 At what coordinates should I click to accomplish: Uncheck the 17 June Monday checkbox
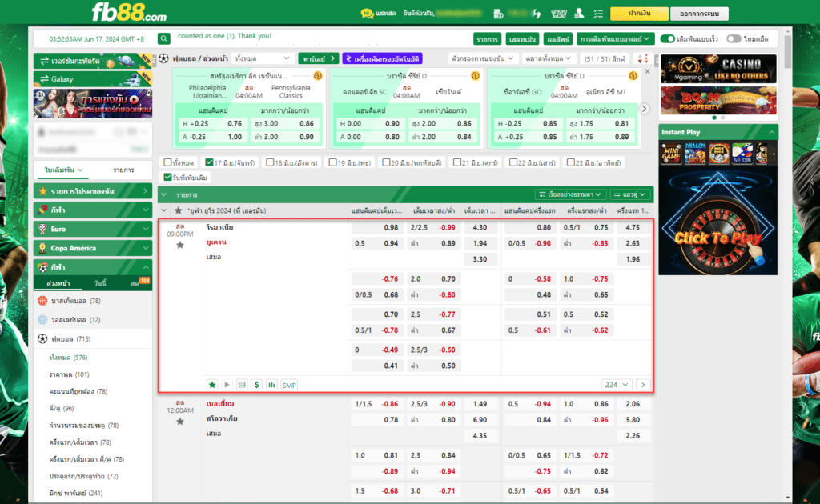point(209,162)
